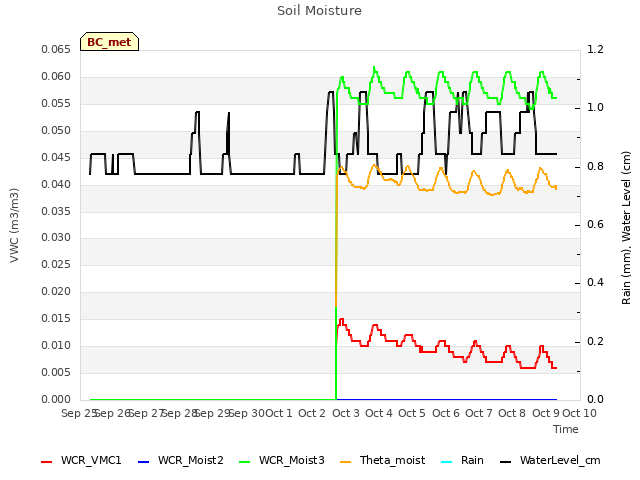Image resolution: width=640 pixels, height=480 pixels.
Task: Click the Oct 8 x-axis tick label
Action: coord(512,413)
